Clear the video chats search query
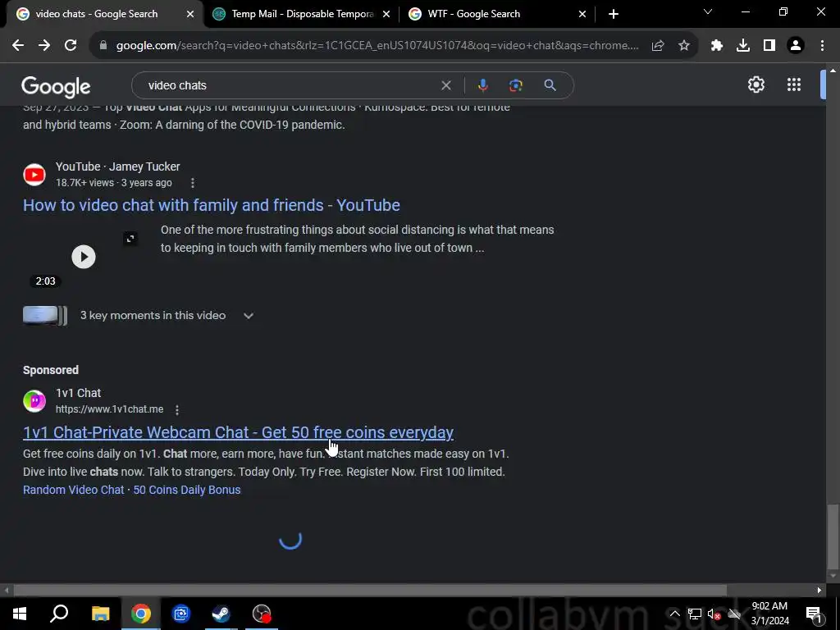The image size is (840, 630). [445, 85]
